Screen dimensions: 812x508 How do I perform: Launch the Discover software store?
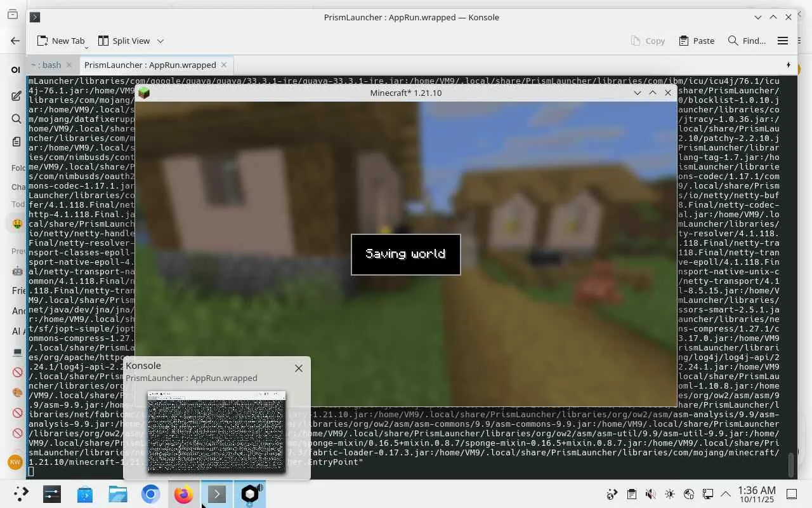(85, 494)
